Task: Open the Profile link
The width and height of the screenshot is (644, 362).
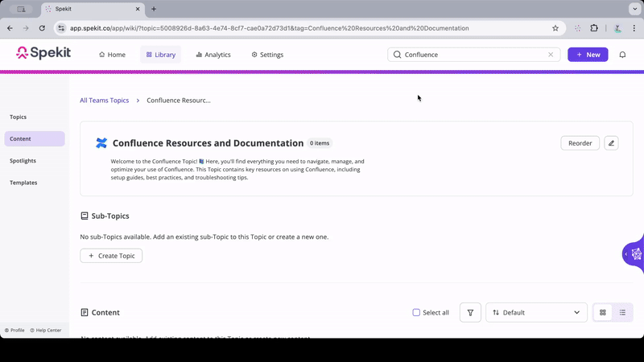Action: 14,330
